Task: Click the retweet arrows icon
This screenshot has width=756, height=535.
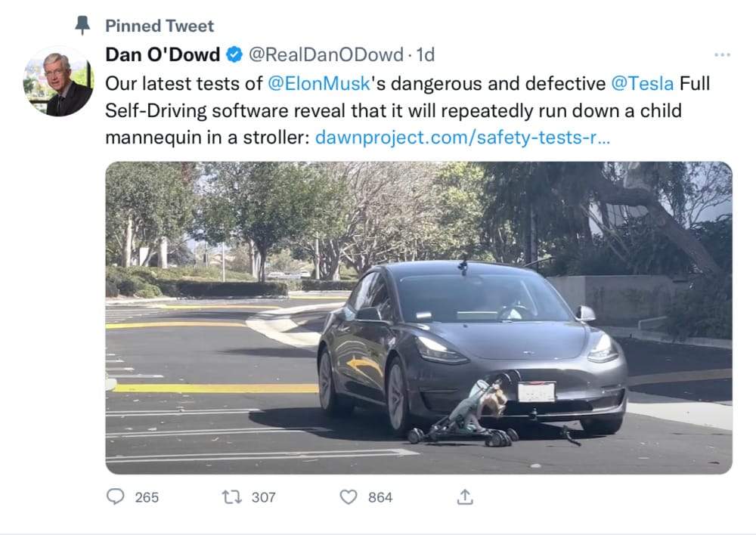Action: 231,496
